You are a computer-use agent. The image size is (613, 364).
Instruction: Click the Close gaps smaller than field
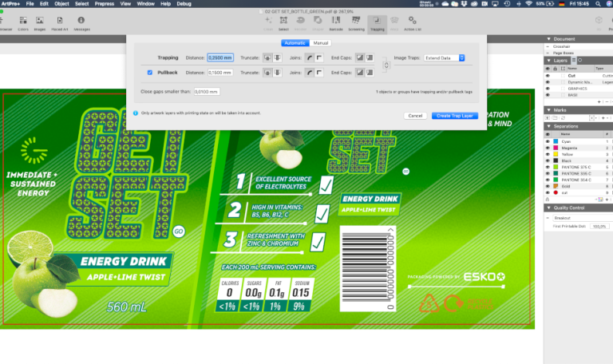point(207,92)
